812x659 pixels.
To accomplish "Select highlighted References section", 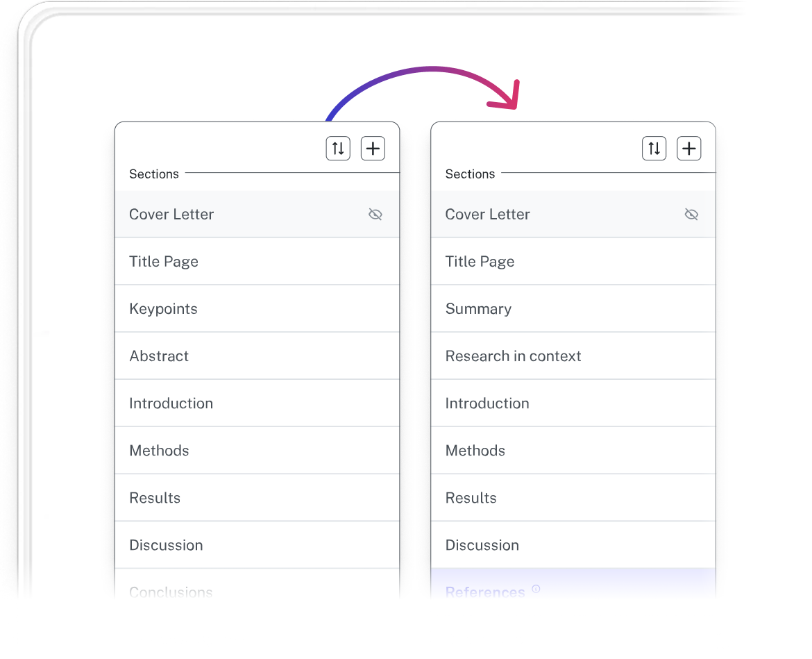I will [573, 585].
